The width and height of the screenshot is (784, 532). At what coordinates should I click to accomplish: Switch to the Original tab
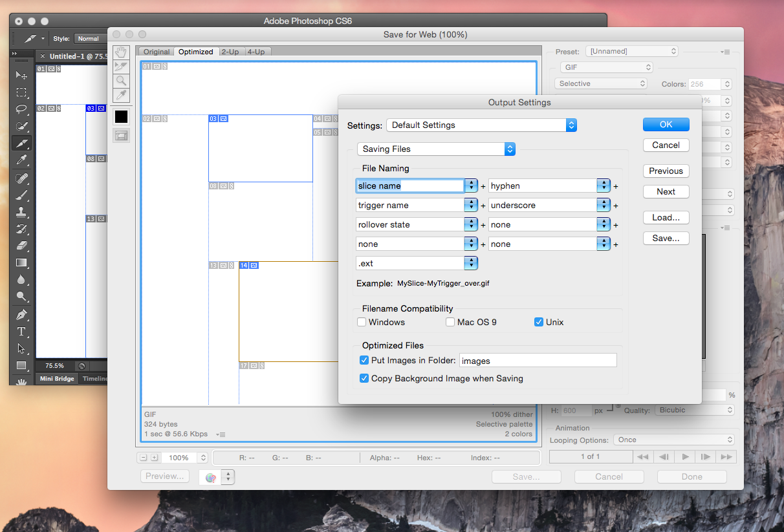click(157, 52)
